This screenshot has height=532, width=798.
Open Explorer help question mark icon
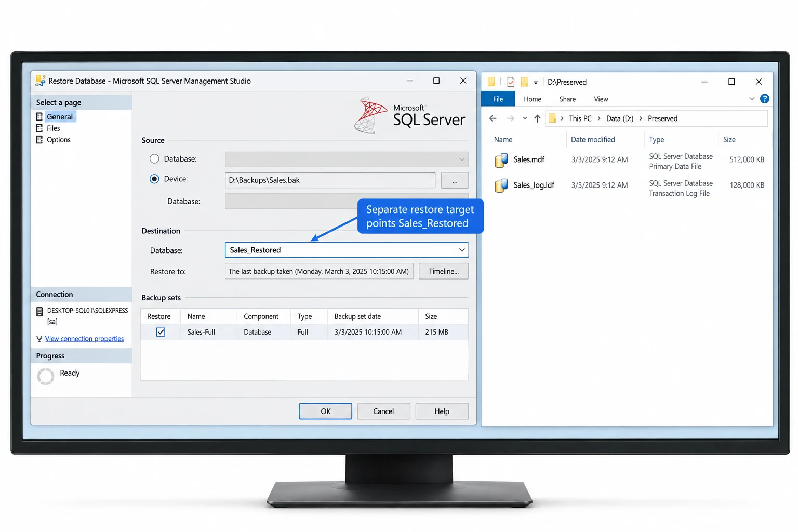click(765, 99)
